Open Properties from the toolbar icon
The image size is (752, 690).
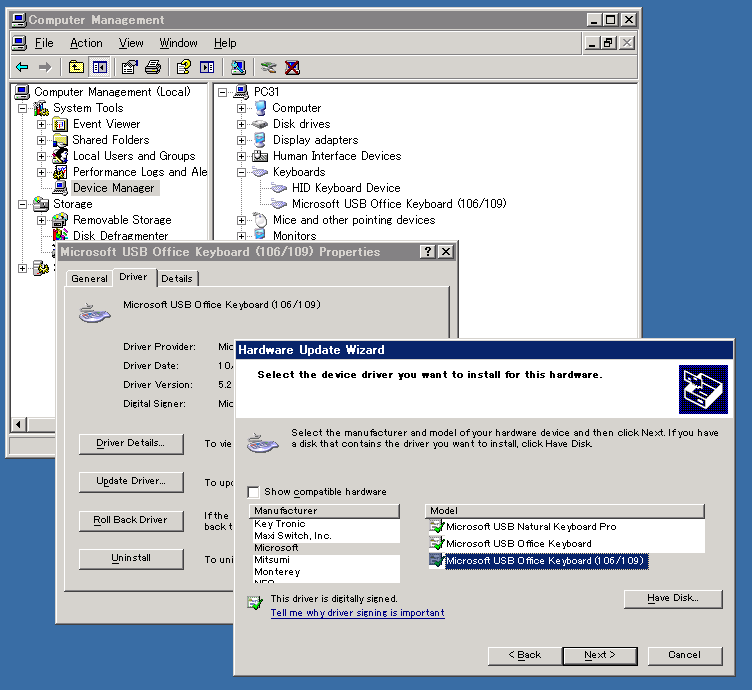(129, 67)
